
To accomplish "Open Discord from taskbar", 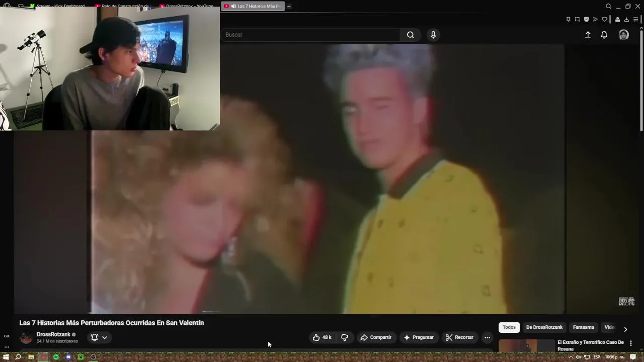I will 68,357.
